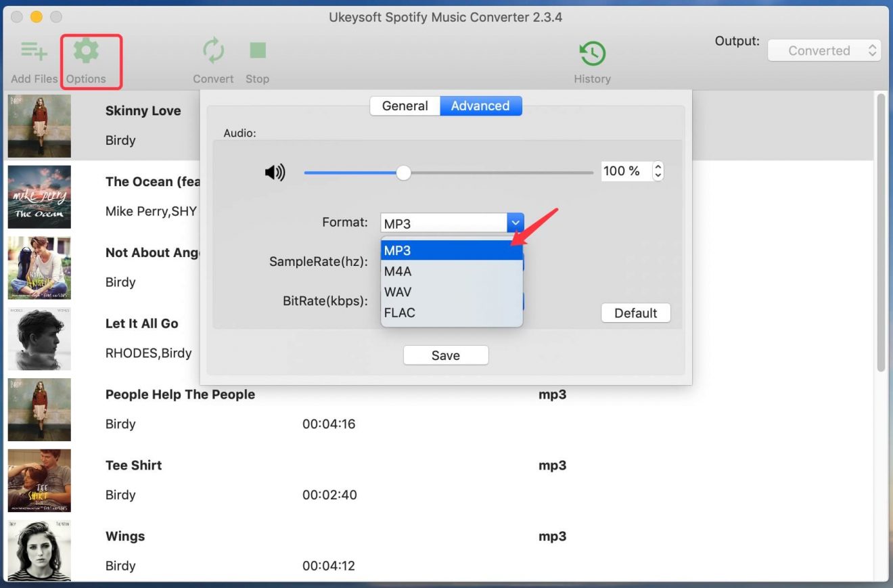Click the Convert icon in the toolbar
The height and width of the screenshot is (588, 893).
(x=213, y=50)
